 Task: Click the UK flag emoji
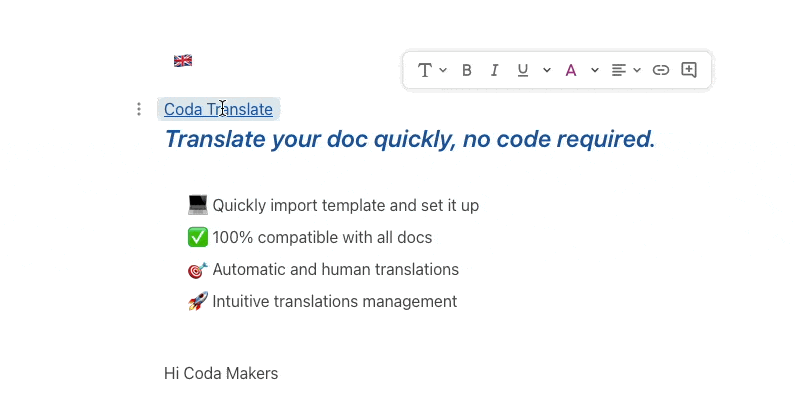pos(183,61)
